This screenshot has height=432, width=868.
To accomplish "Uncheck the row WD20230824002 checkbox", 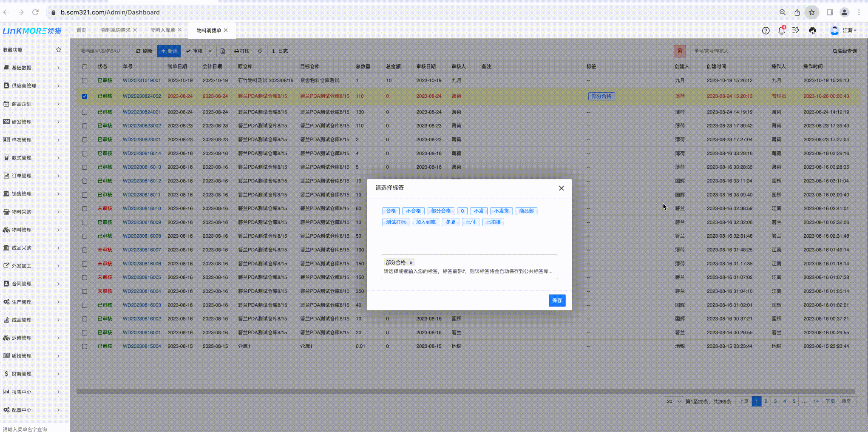I will (x=85, y=97).
